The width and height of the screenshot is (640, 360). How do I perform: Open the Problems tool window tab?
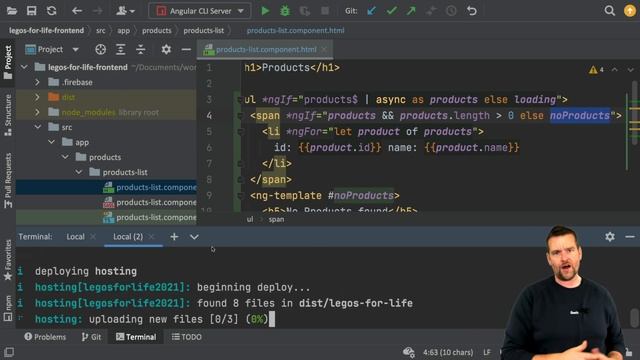click(x=45, y=337)
